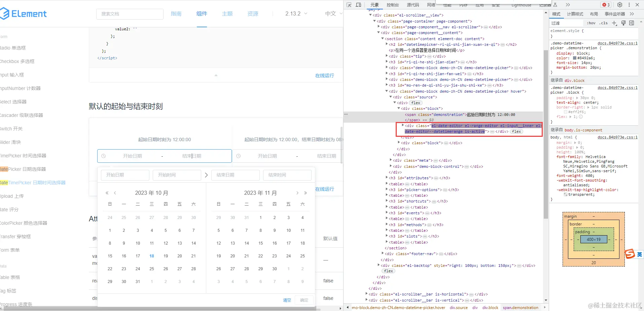Collapse the demo code block arrow
Image resolution: width=644 pixels, height=311 pixels.
[x=216, y=75]
